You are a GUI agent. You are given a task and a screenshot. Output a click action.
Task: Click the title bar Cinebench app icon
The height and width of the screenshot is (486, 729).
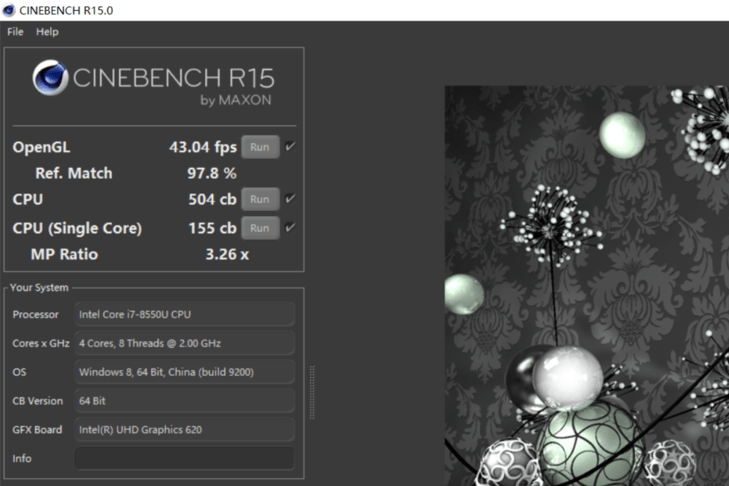click(9, 10)
